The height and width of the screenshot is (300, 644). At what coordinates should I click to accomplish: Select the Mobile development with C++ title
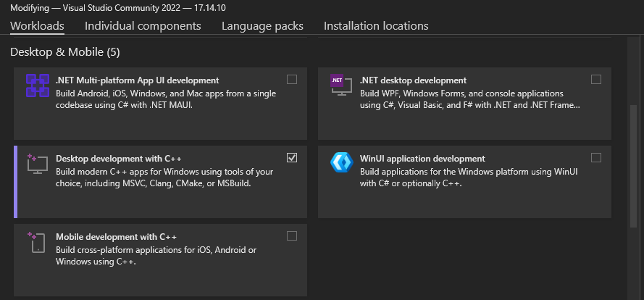pos(116,237)
